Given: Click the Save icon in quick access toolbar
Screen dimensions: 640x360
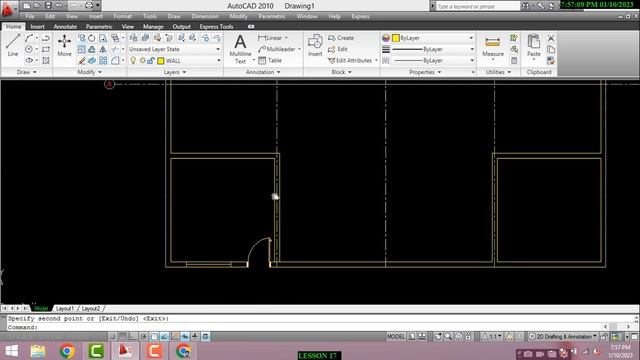Looking at the screenshot, I should click(48, 6).
